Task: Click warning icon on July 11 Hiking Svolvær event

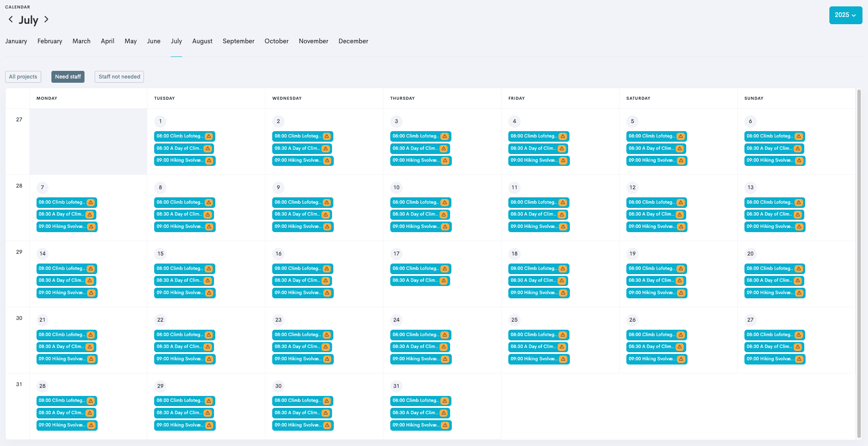Action: click(x=563, y=227)
